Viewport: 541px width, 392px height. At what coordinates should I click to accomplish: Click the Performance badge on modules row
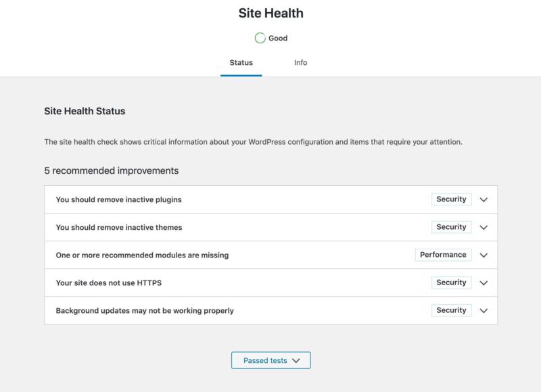(x=443, y=255)
